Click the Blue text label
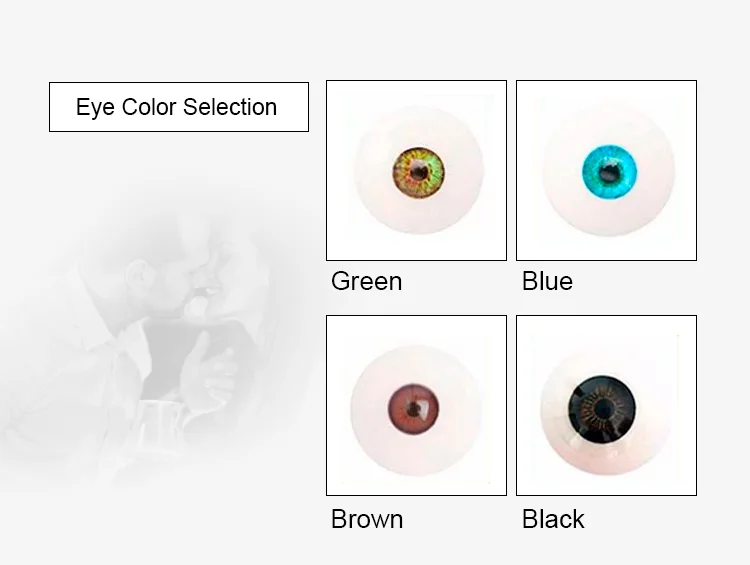 pos(547,281)
